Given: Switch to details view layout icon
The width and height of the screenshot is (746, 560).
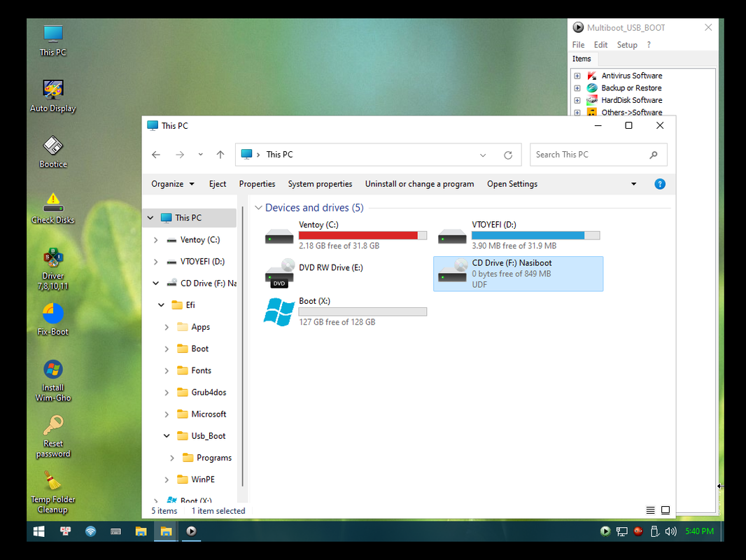Looking at the screenshot, I should (650, 510).
